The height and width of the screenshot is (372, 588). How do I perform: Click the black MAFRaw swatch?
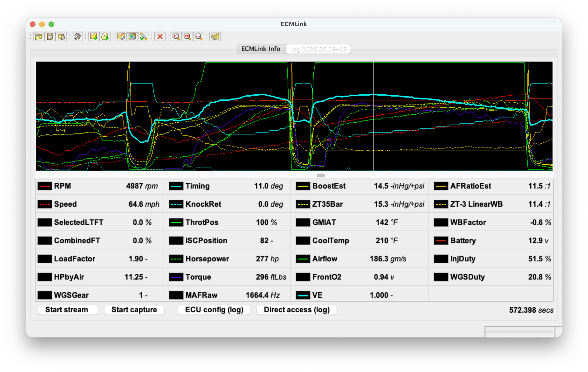tap(176, 295)
